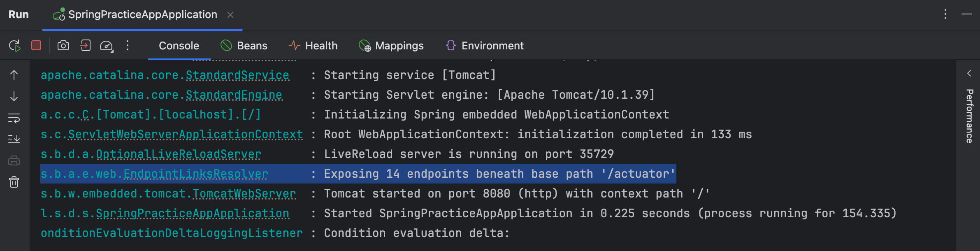Open the EndpointLinksResolver class link
Image resolution: width=980 pixels, height=251 pixels.
click(196, 174)
